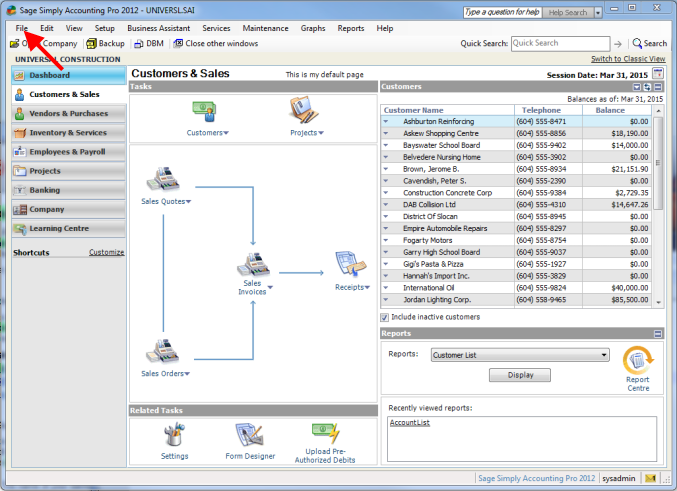Open the Sales Quotes icon

(163, 179)
